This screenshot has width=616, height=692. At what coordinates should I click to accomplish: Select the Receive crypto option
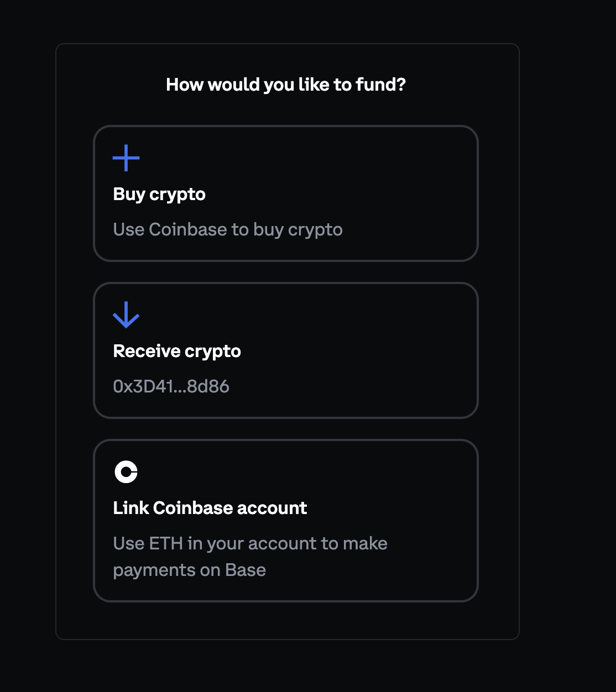286,350
